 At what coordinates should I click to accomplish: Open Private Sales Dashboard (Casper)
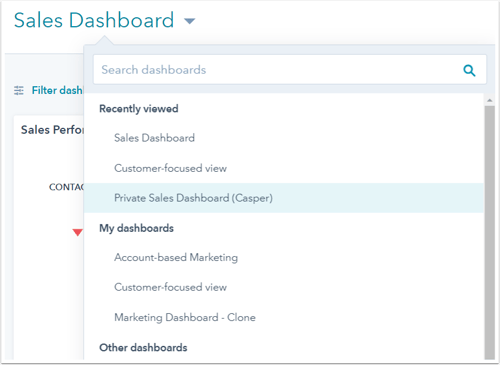click(x=284, y=198)
